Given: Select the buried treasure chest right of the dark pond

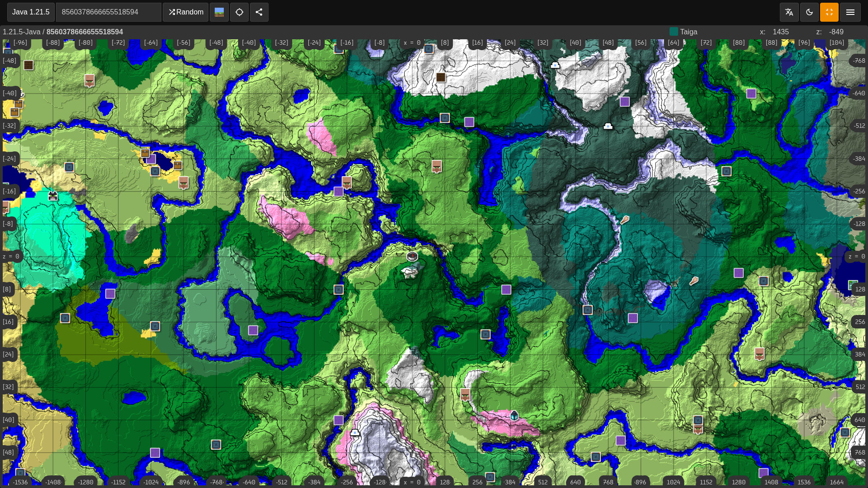Looking at the screenshot, I should tap(178, 165).
